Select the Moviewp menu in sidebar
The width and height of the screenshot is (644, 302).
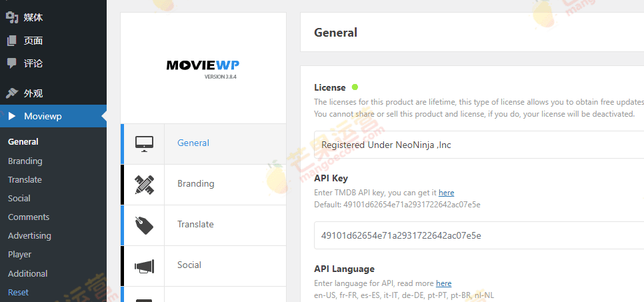pos(53,116)
